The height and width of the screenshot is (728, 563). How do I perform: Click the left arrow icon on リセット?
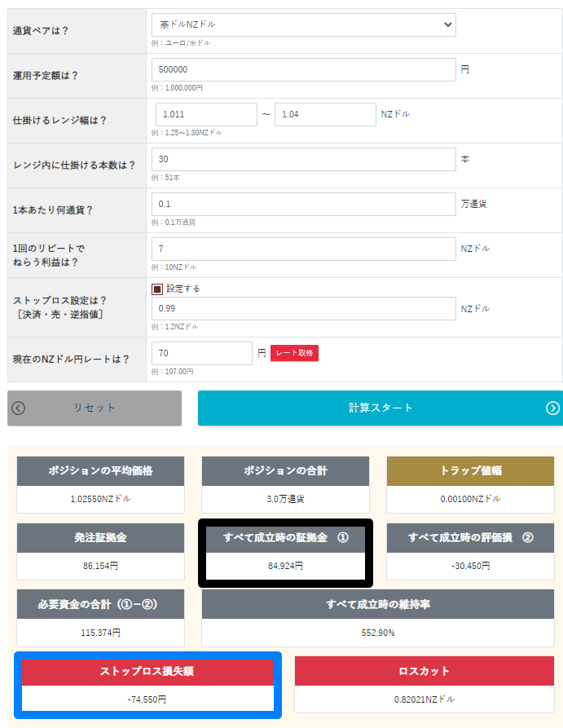pos(18,408)
